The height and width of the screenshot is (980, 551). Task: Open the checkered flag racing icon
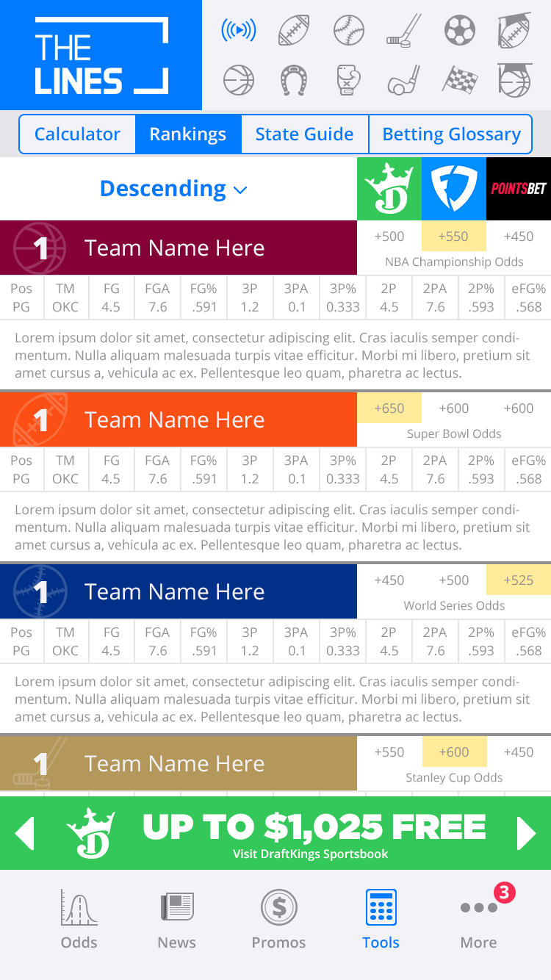pos(460,79)
